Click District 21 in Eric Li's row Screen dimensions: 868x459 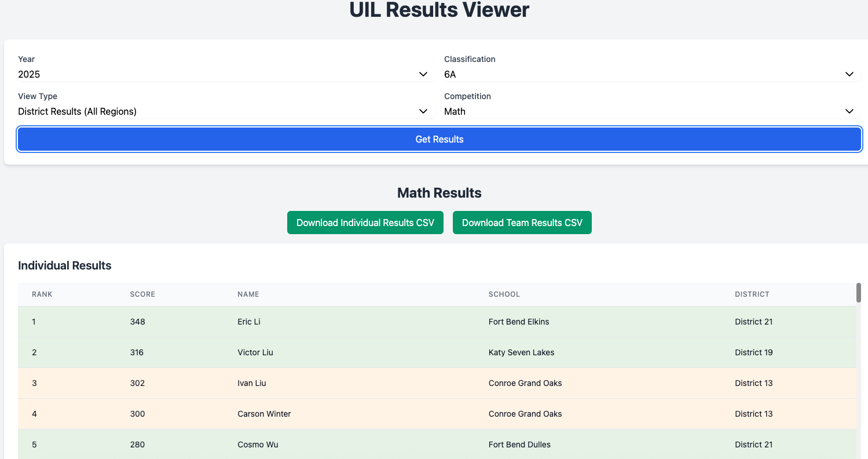point(754,322)
